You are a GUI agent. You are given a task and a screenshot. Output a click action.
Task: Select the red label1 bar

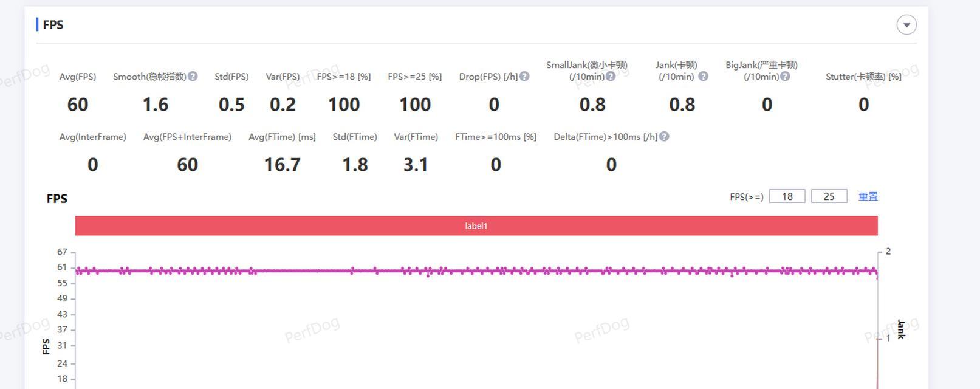click(x=476, y=225)
